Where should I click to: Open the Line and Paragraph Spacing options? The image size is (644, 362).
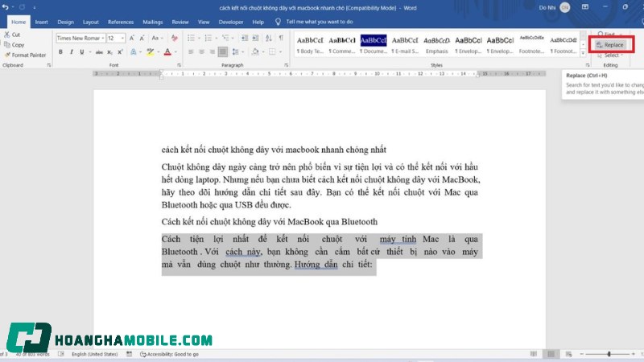pyautogui.click(x=235, y=51)
